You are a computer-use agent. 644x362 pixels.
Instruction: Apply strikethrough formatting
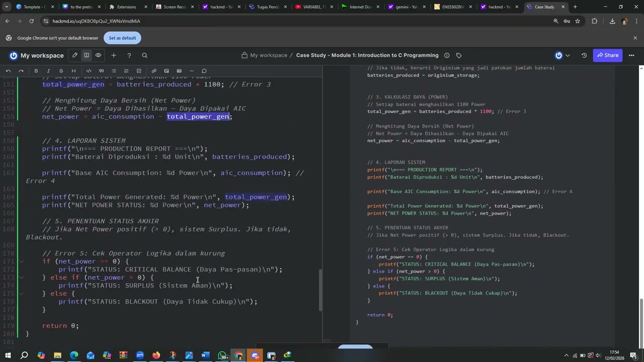pyautogui.click(x=61, y=71)
